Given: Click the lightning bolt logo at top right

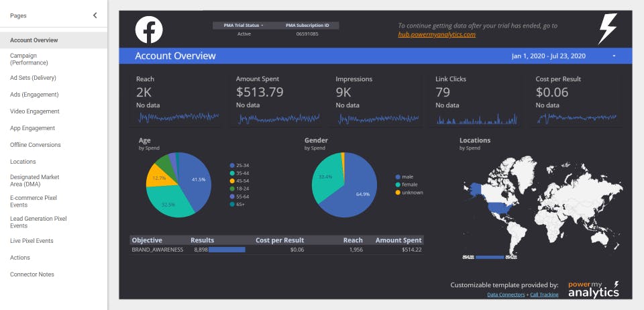Looking at the screenshot, I should pyautogui.click(x=607, y=29).
